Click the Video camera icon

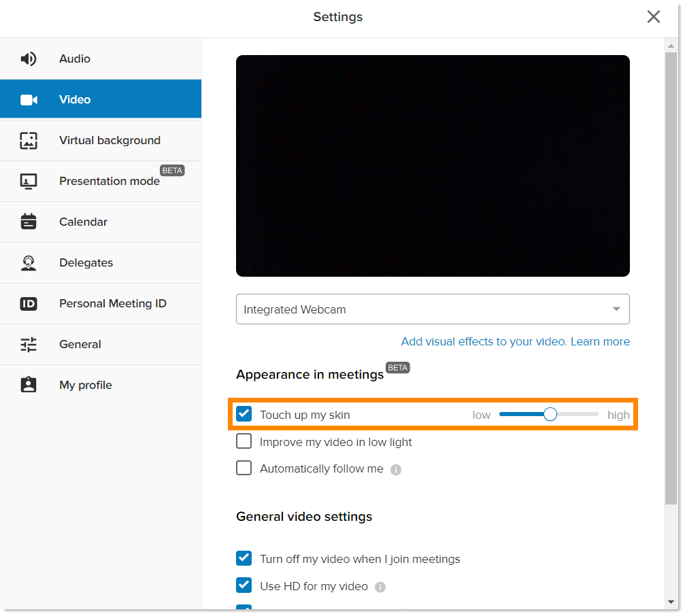coord(29,99)
